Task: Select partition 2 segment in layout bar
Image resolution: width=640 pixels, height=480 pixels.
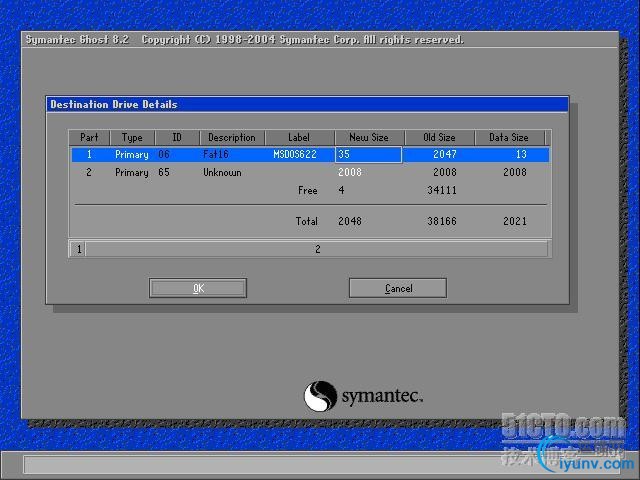Action: point(317,249)
